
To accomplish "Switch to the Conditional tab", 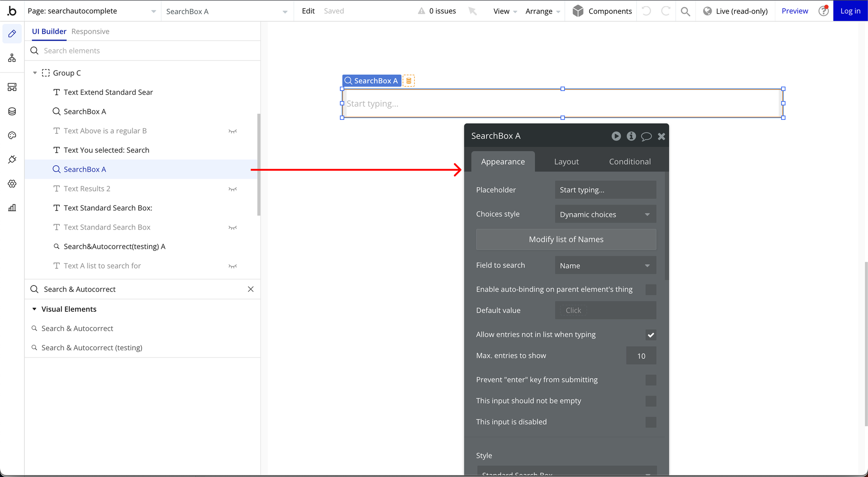I will pos(629,161).
